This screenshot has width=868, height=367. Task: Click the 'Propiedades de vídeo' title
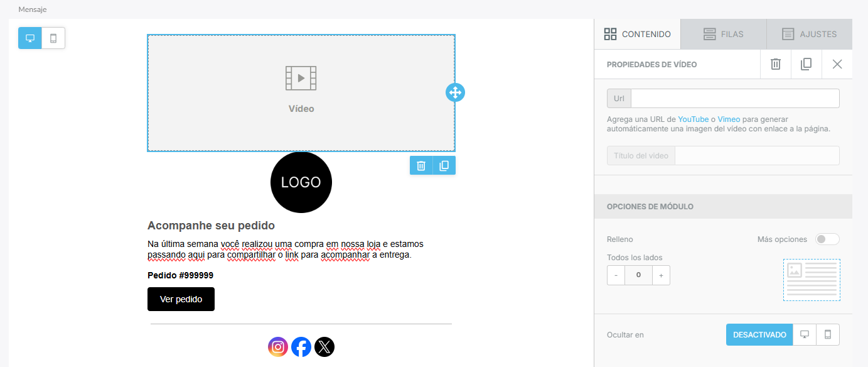click(651, 64)
